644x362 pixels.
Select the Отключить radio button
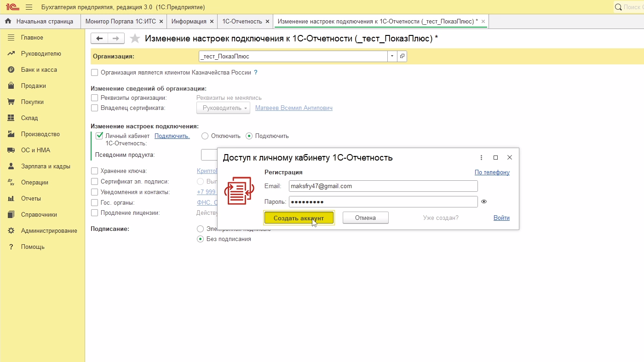[x=205, y=136]
